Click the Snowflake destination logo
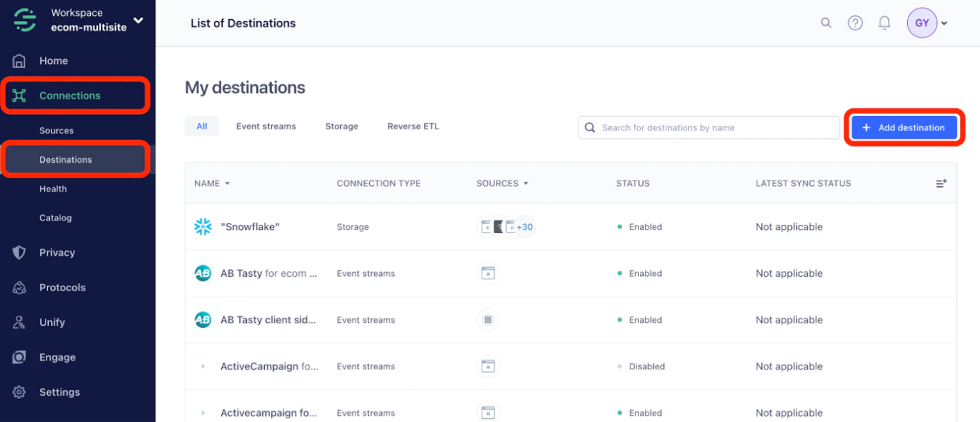 click(203, 227)
